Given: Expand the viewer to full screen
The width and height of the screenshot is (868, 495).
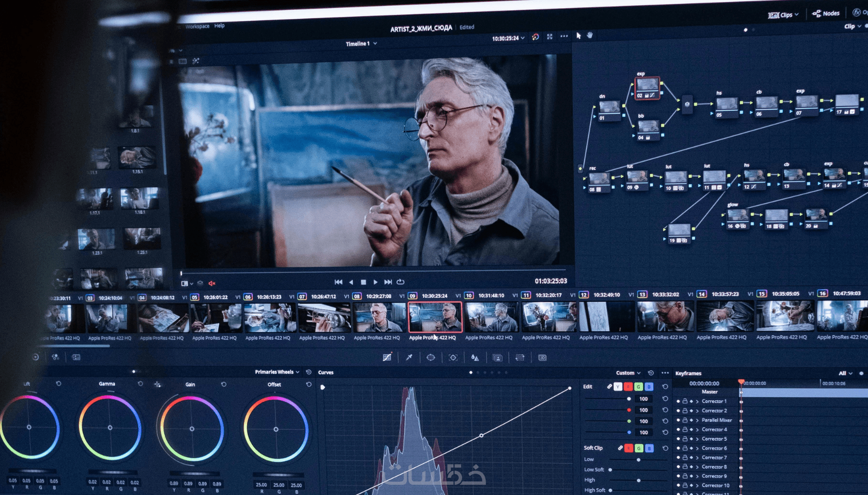Looking at the screenshot, I should (550, 37).
